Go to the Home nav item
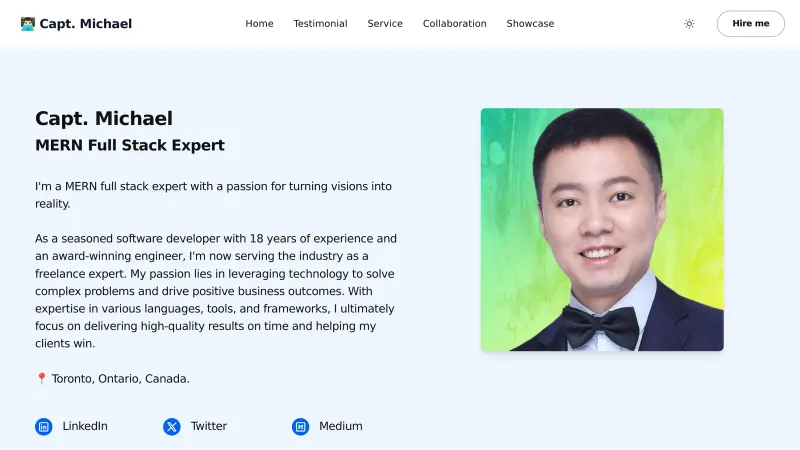 pyautogui.click(x=259, y=24)
